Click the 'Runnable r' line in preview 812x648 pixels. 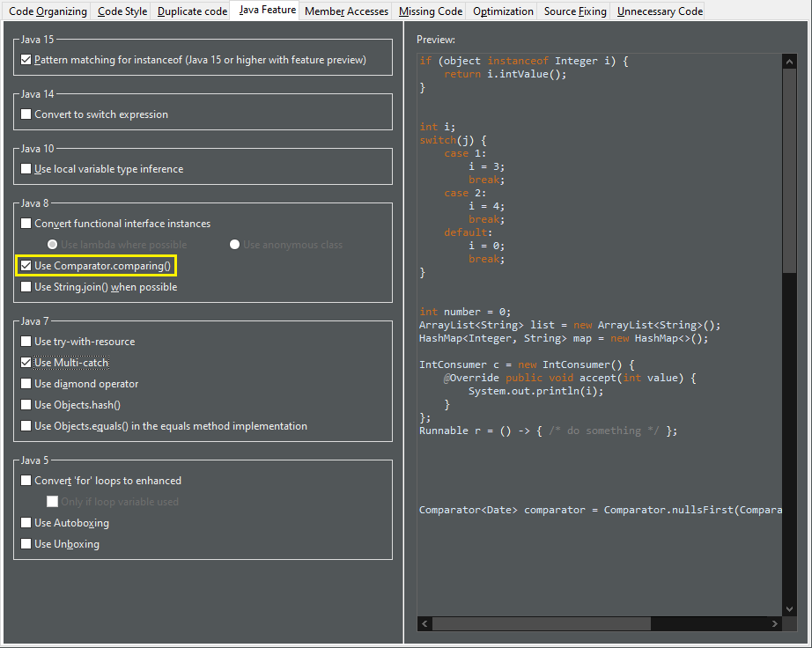click(548, 431)
